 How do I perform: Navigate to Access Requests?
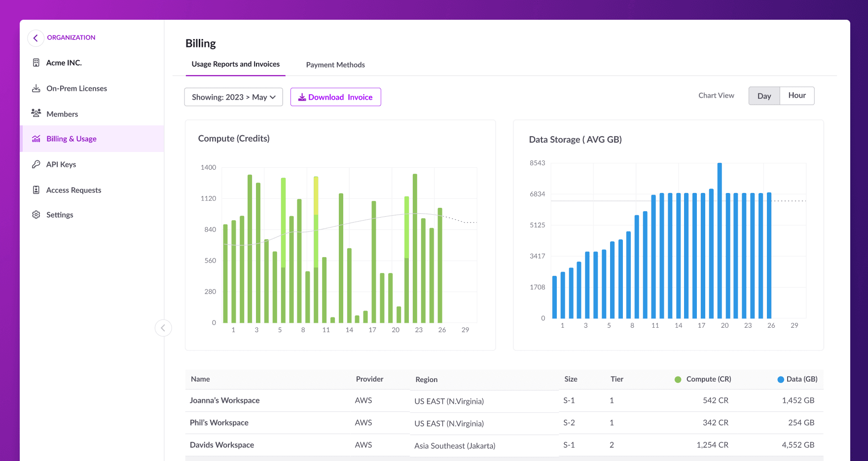coord(73,190)
